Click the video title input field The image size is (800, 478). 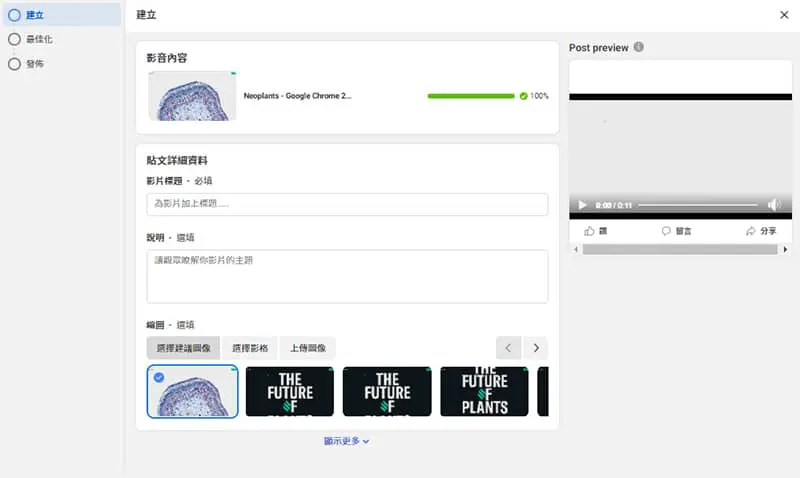tap(347, 204)
